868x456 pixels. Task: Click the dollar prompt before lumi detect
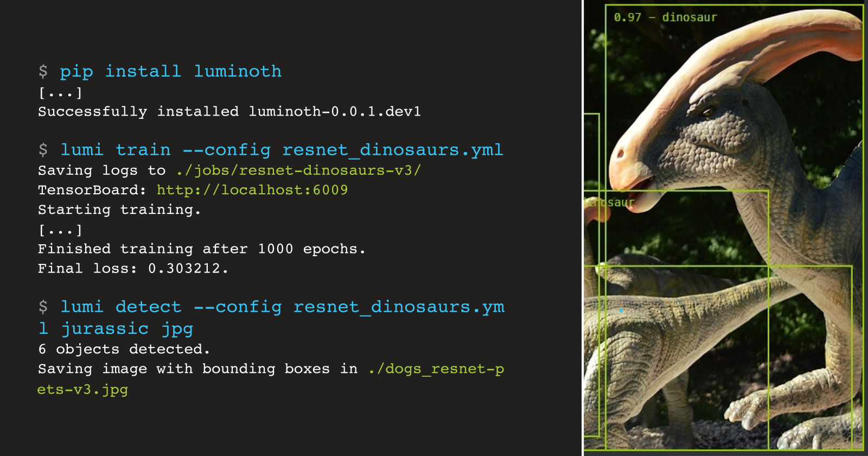click(43, 307)
